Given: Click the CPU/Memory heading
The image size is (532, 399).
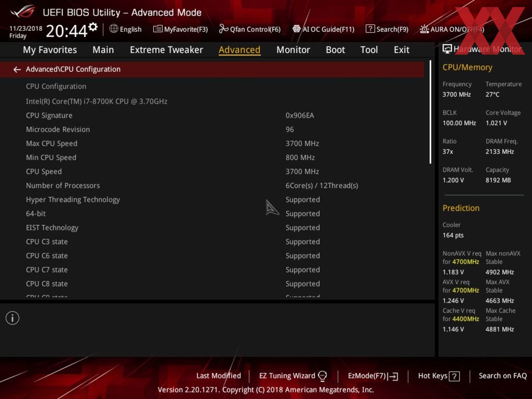Looking at the screenshot, I should (x=467, y=67).
